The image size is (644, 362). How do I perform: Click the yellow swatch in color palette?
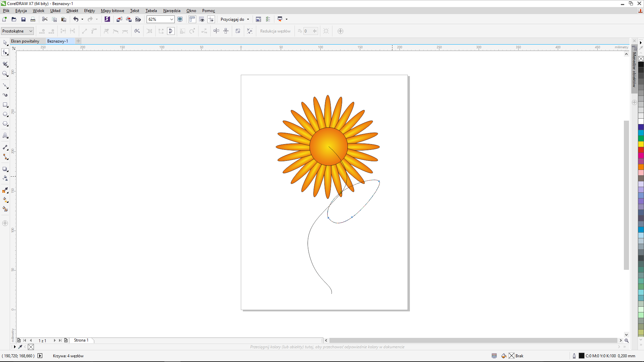pos(641,144)
